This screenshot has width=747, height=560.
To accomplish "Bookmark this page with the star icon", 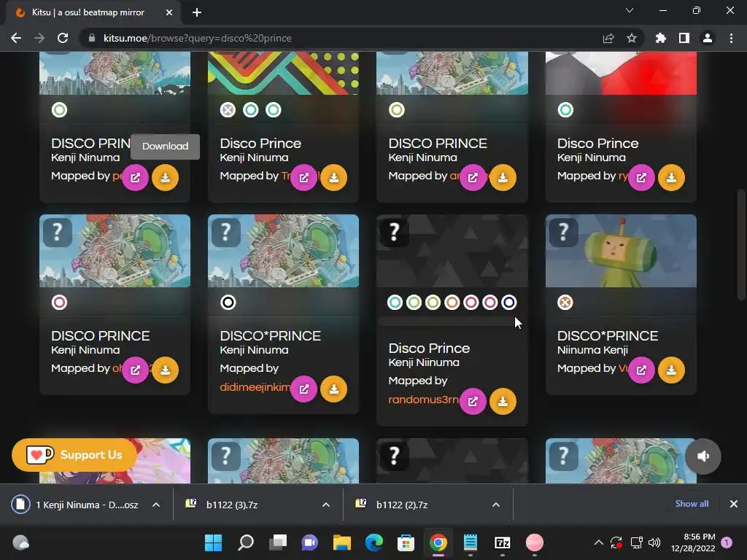I will (632, 38).
